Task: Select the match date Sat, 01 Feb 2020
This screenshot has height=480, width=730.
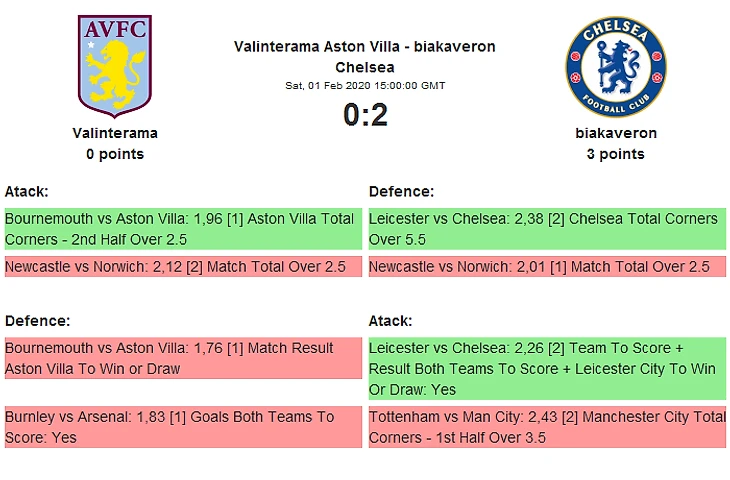Action: [365, 86]
